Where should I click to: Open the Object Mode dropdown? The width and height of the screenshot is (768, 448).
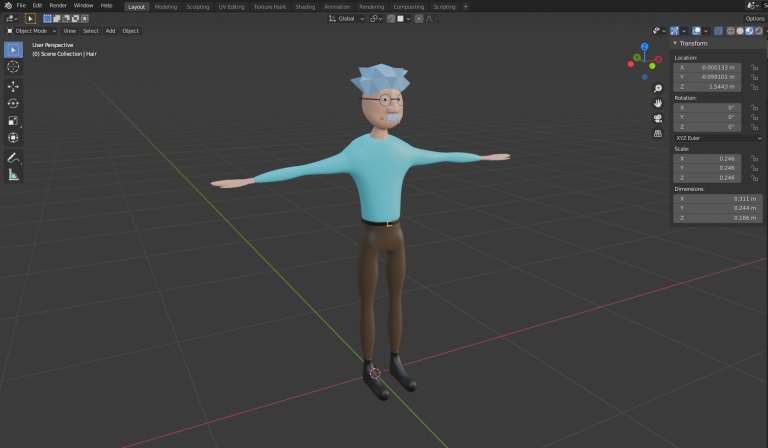pos(31,31)
